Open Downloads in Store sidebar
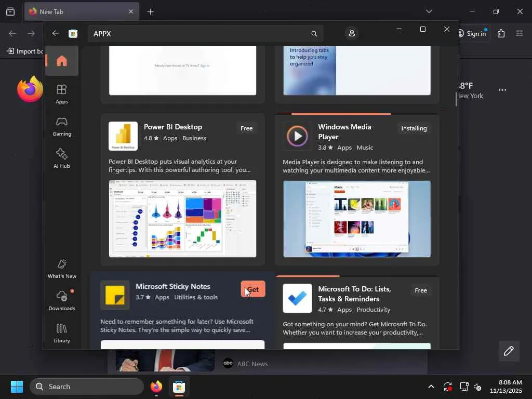 [x=62, y=301]
